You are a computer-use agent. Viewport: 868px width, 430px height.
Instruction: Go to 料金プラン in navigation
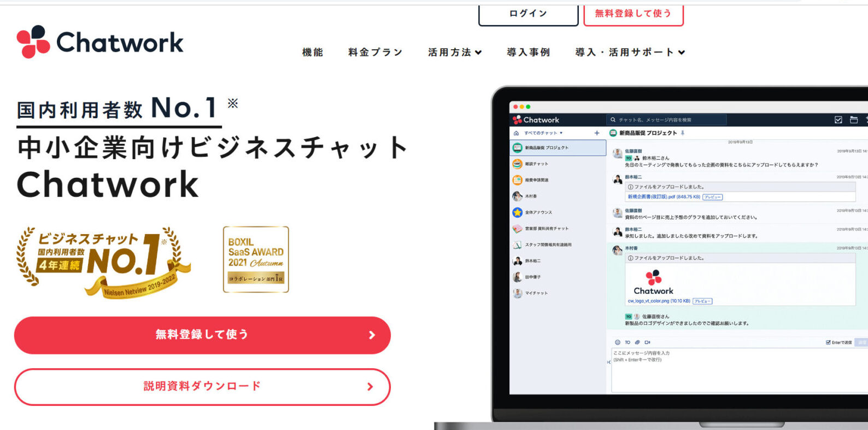tap(376, 53)
